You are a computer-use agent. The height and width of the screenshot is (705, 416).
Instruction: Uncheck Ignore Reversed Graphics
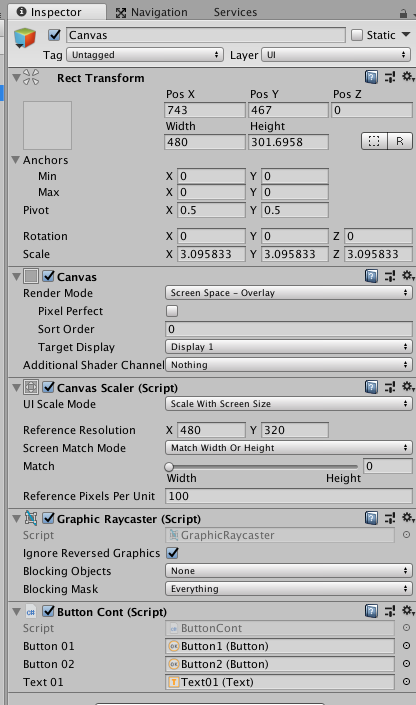point(173,553)
